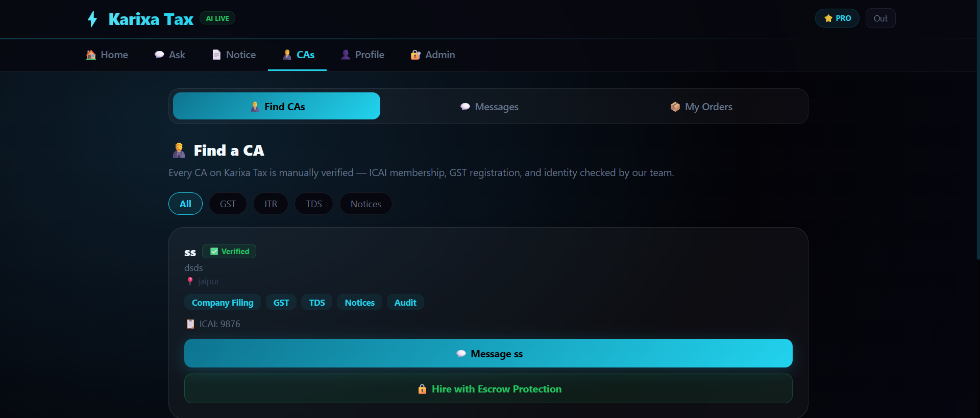Viewport: 980px width, 418px height.
Task: Switch to the Messages sub-tab
Action: (489, 107)
